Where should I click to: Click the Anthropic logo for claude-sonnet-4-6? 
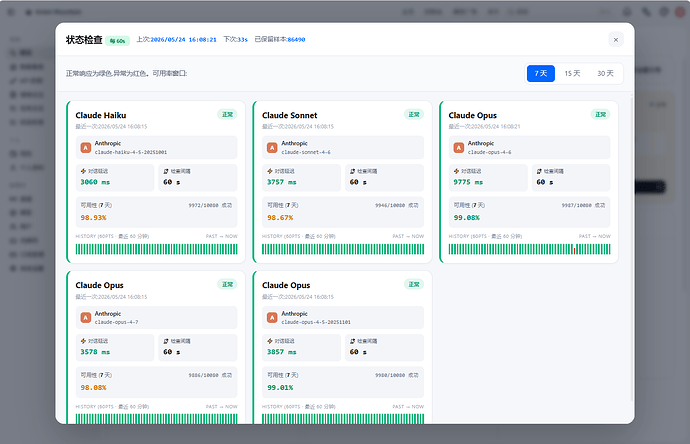pos(272,147)
